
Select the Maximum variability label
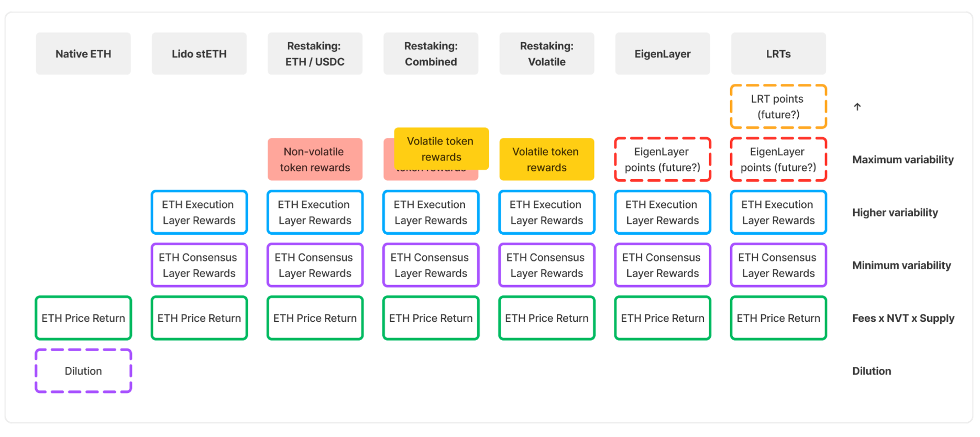pyautogui.click(x=903, y=159)
